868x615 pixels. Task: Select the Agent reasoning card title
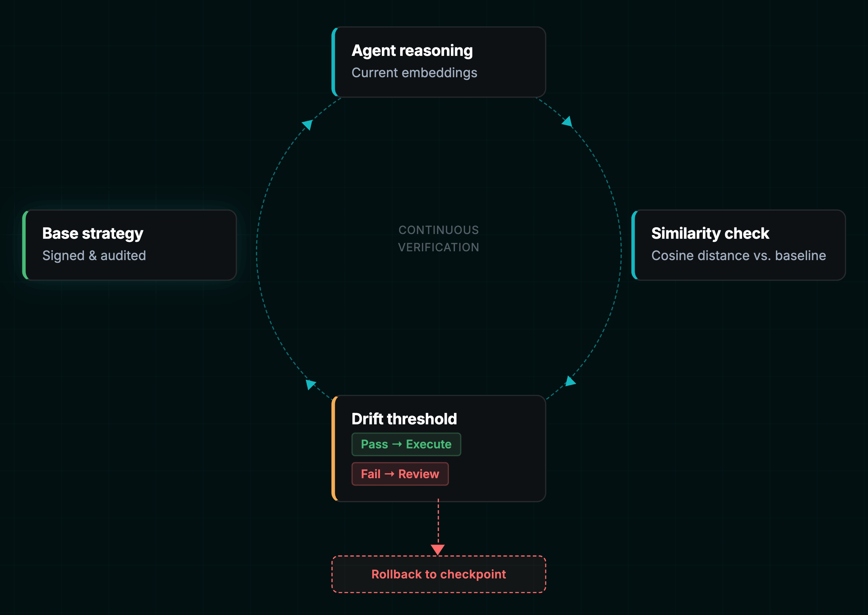click(412, 51)
